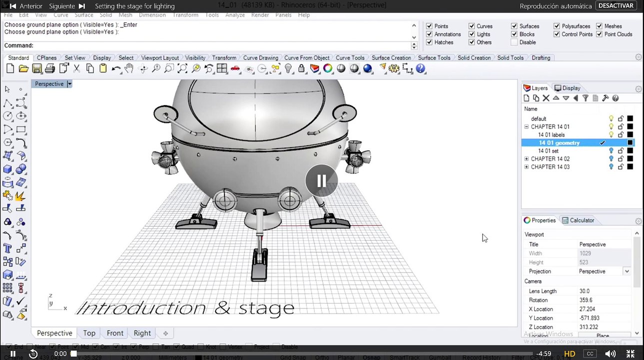Pause the video with center overlay button
Screen dimensions: 644x360
321,180
